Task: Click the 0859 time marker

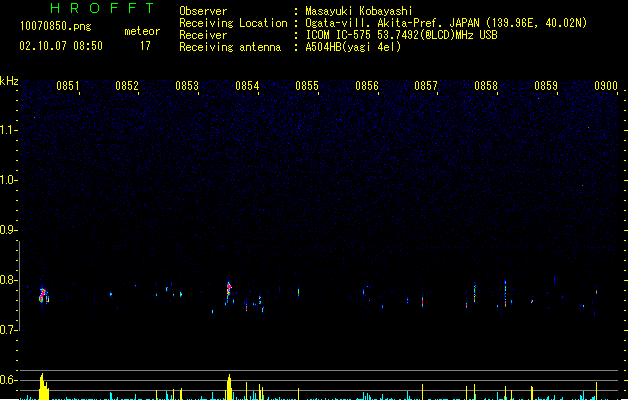Action: 546,86
